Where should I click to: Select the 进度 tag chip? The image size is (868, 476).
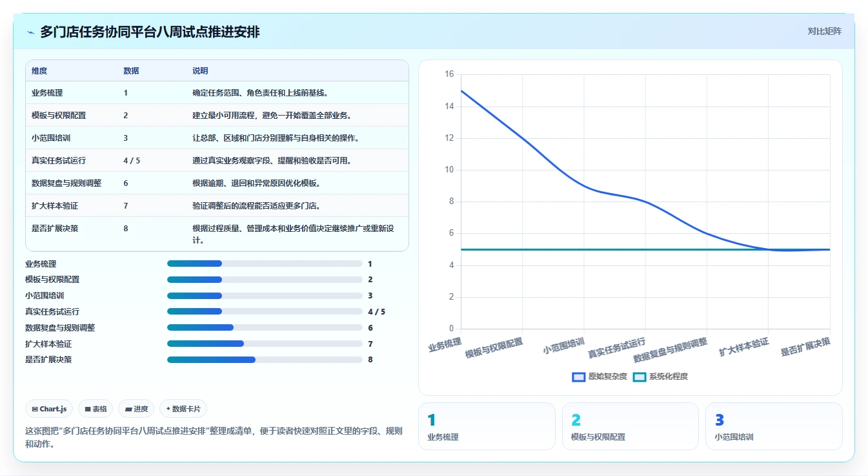pyautogui.click(x=136, y=409)
